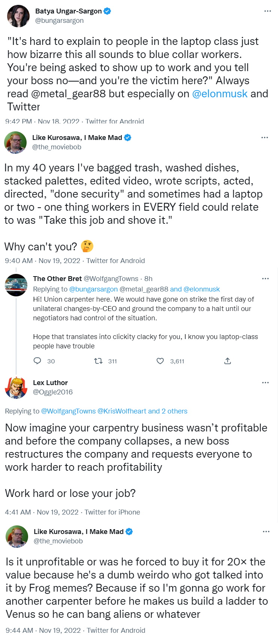This screenshot has height=644, width=278.
Task: Click Batya Ungar-Sargon's verified badge
Action: coord(107,11)
